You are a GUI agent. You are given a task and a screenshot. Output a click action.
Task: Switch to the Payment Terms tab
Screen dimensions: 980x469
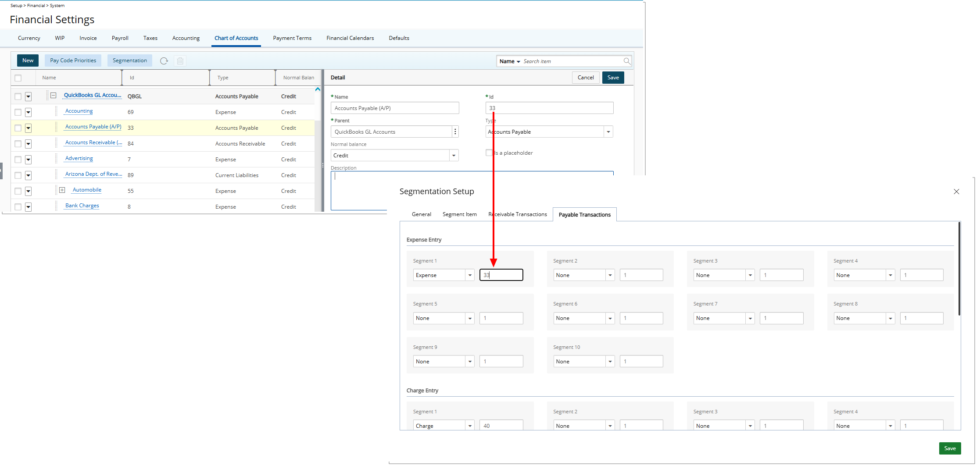[292, 38]
